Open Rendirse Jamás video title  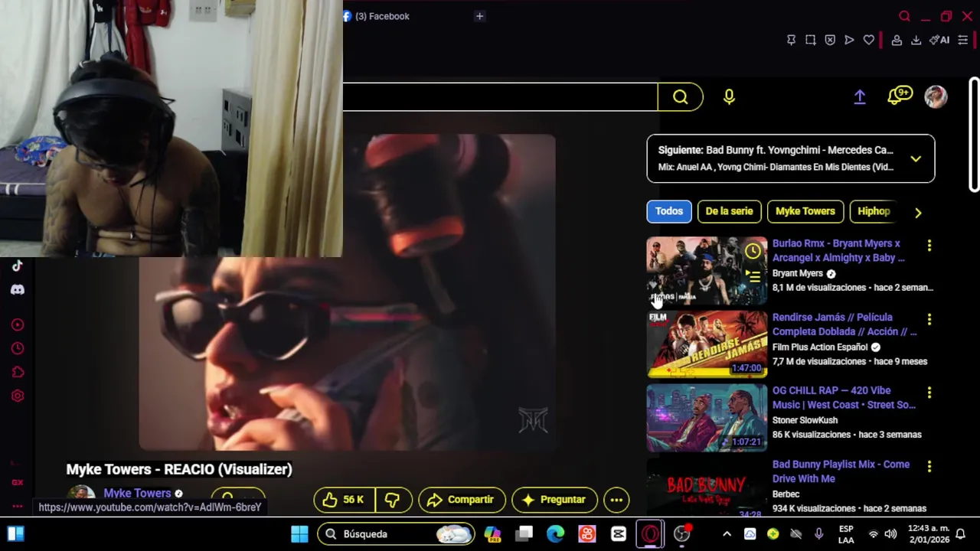(x=844, y=324)
